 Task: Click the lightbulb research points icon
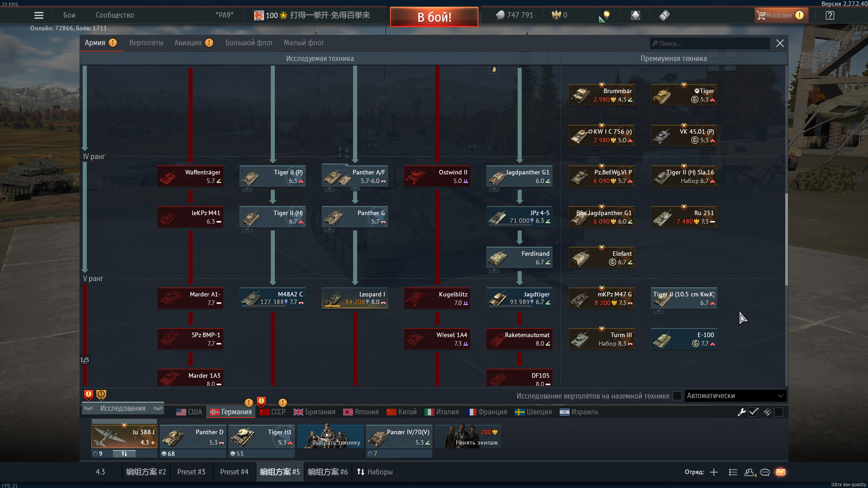coord(605,16)
